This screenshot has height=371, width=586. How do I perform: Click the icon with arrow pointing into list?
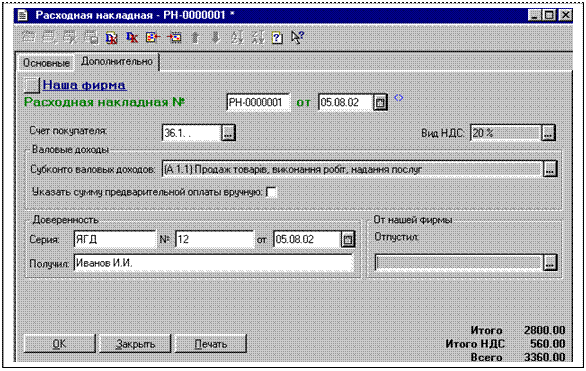coord(174,37)
